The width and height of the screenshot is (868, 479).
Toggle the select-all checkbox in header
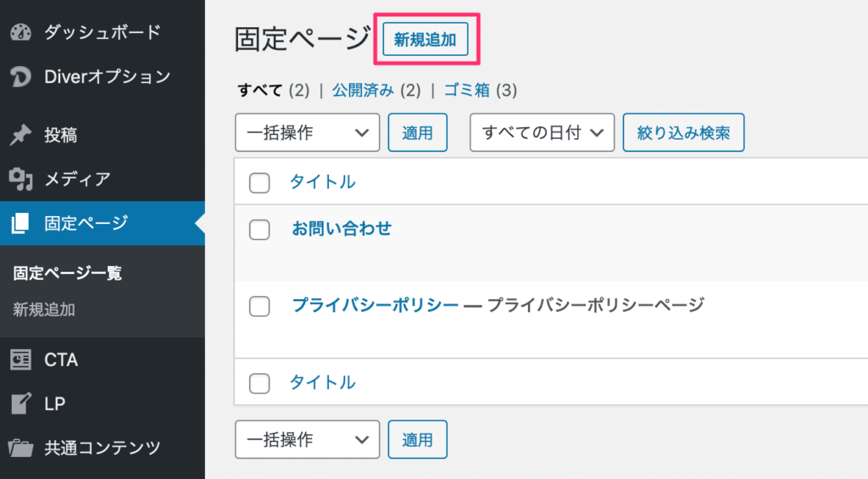coord(260,182)
